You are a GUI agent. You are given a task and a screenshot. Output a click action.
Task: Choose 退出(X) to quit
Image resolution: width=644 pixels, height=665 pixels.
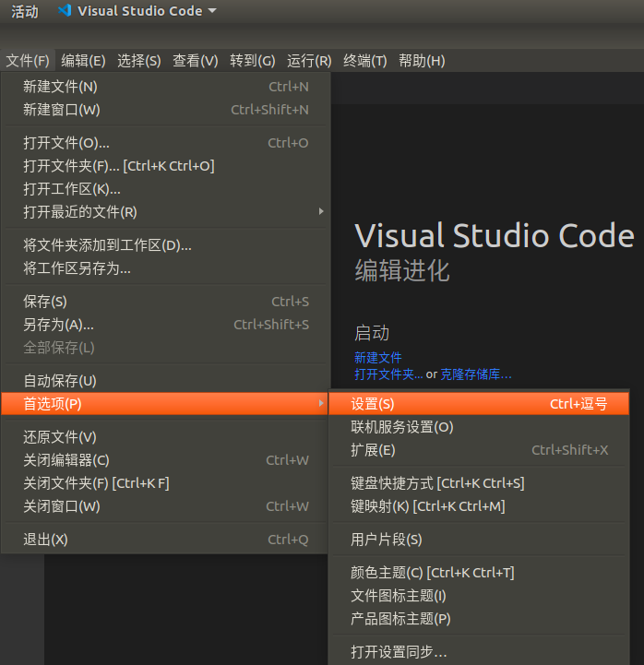166,540
